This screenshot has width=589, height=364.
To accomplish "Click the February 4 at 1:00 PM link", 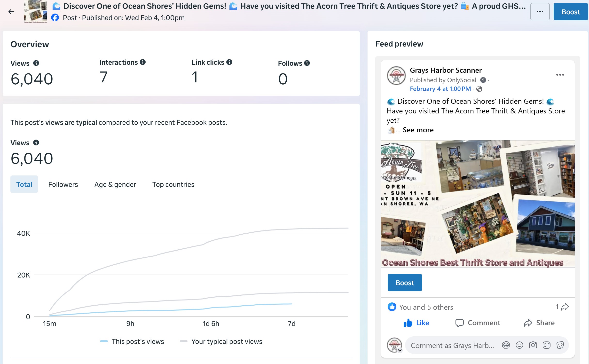I will tap(440, 89).
